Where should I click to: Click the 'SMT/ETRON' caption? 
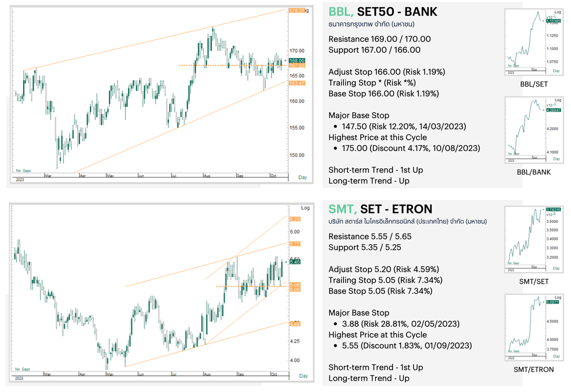[534, 370]
